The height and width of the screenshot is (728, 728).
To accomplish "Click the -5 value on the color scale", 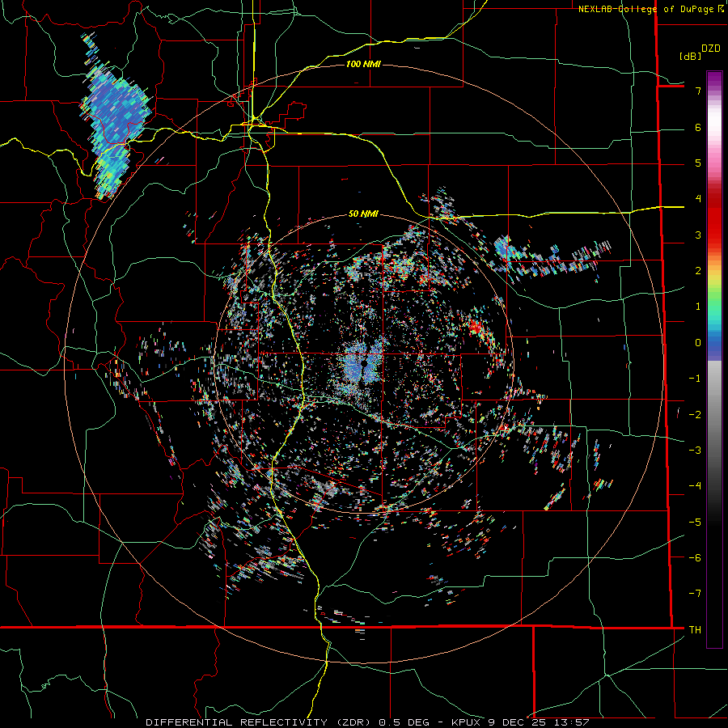I will 695,522.
